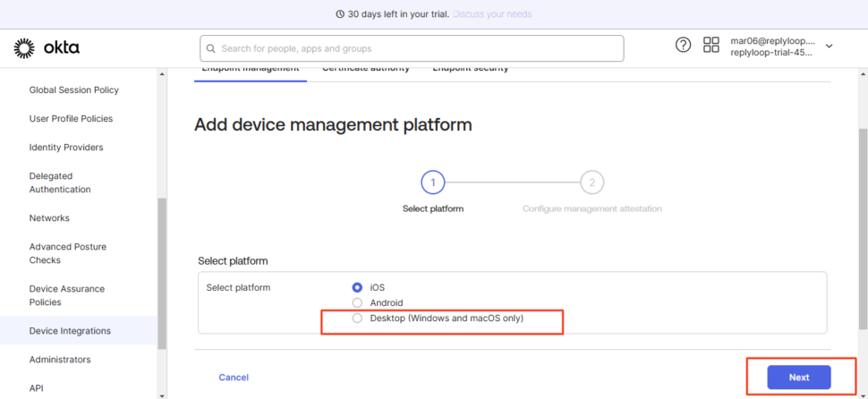Image resolution: width=868 pixels, height=399 pixels.
Task: Click the replyloop-trial org name text
Action: (771, 53)
